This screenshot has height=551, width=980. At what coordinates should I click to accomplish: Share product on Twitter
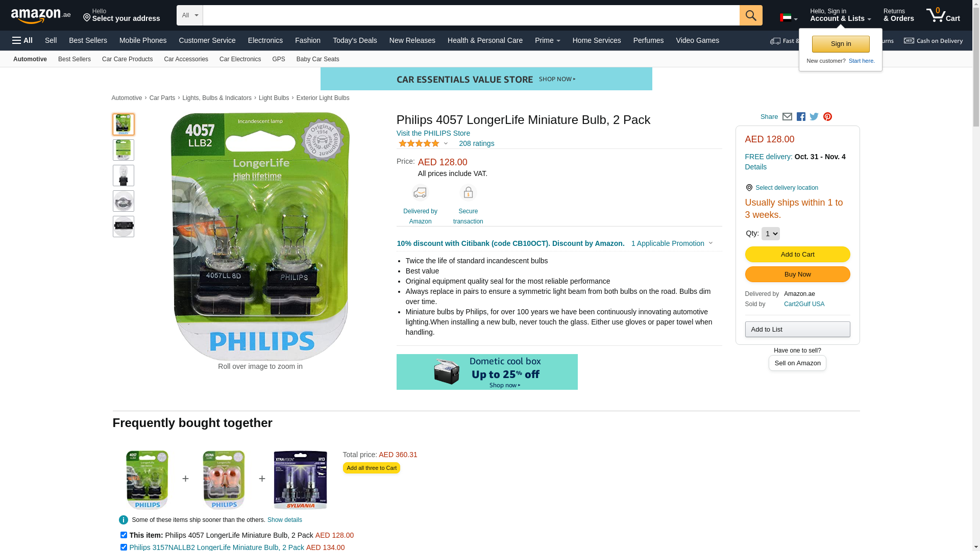click(x=814, y=117)
